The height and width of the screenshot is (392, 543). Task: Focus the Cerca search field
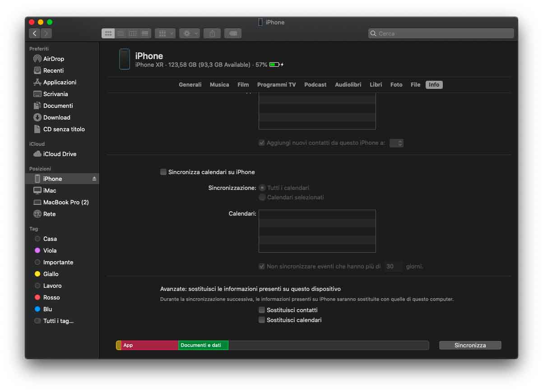441,33
